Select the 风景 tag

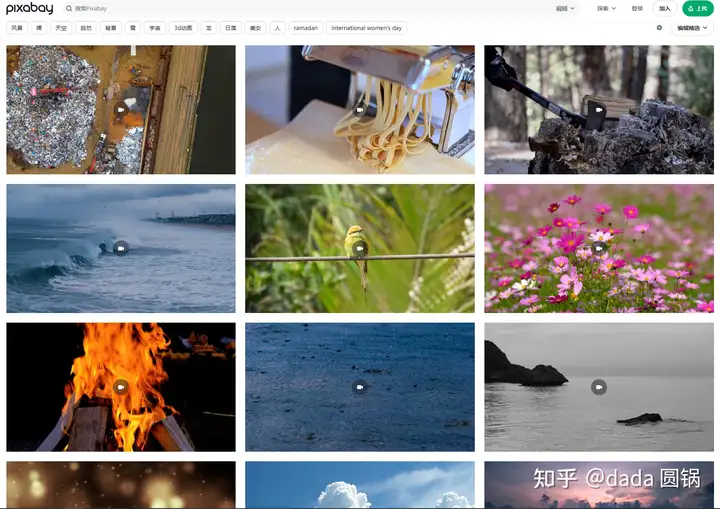tap(17, 28)
